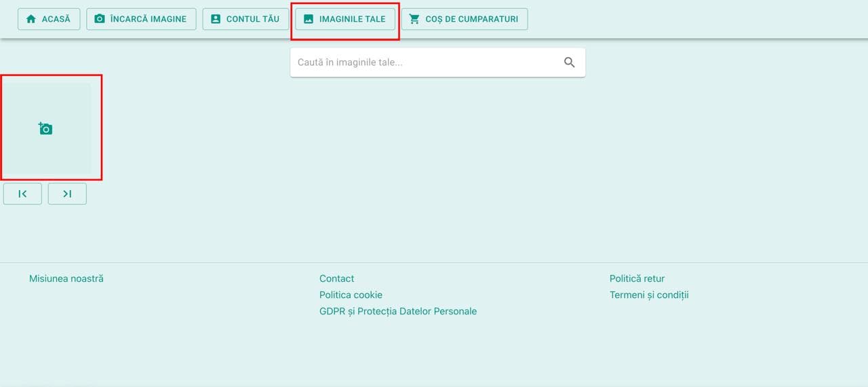The height and width of the screenshot is (387, 868).
Task: Switch to the Contul Tău section
Action: point(245,19)
